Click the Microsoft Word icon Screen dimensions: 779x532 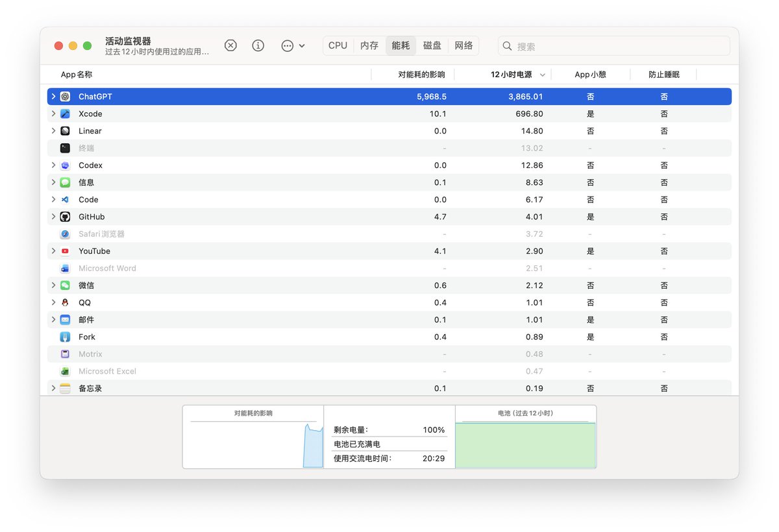click(65, 269)
